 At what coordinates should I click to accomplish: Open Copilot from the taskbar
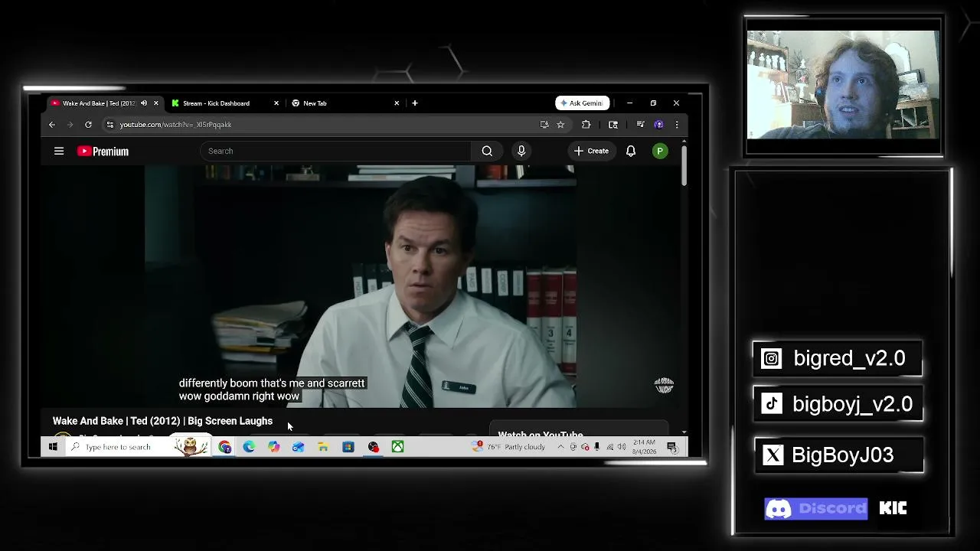(x=273, y=447)
